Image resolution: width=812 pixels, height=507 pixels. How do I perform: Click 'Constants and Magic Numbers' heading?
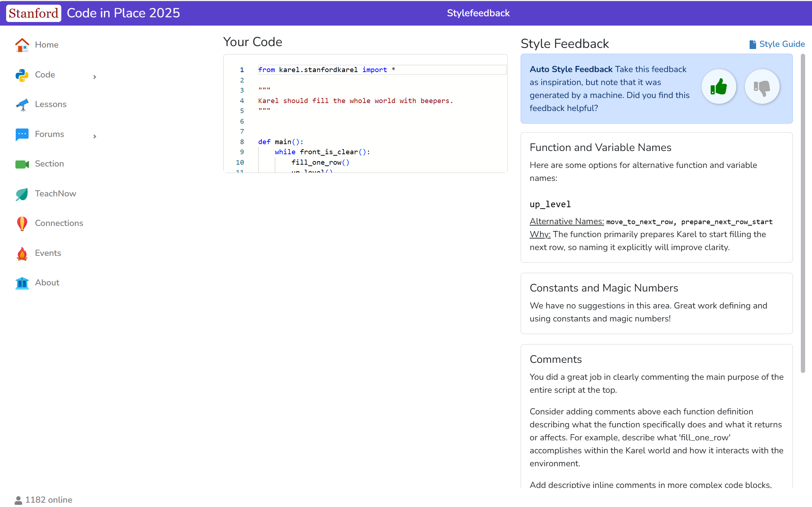click(604, 288)
